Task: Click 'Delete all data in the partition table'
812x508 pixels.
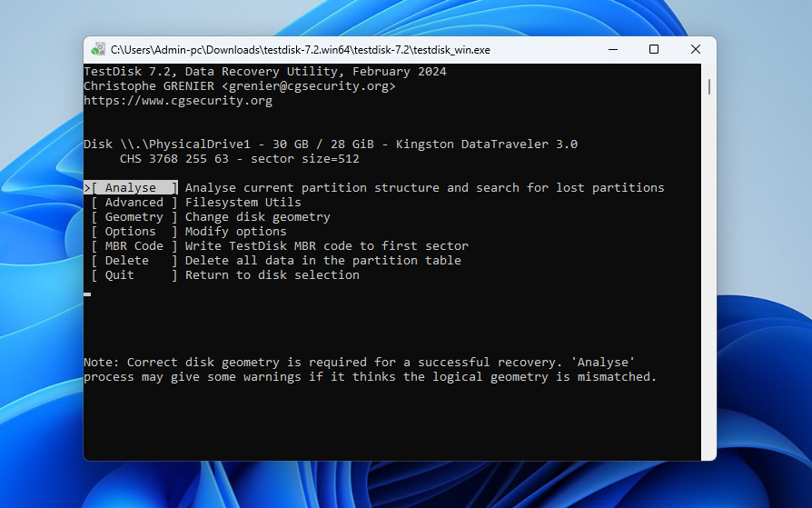Action: (x=323, y=260)
